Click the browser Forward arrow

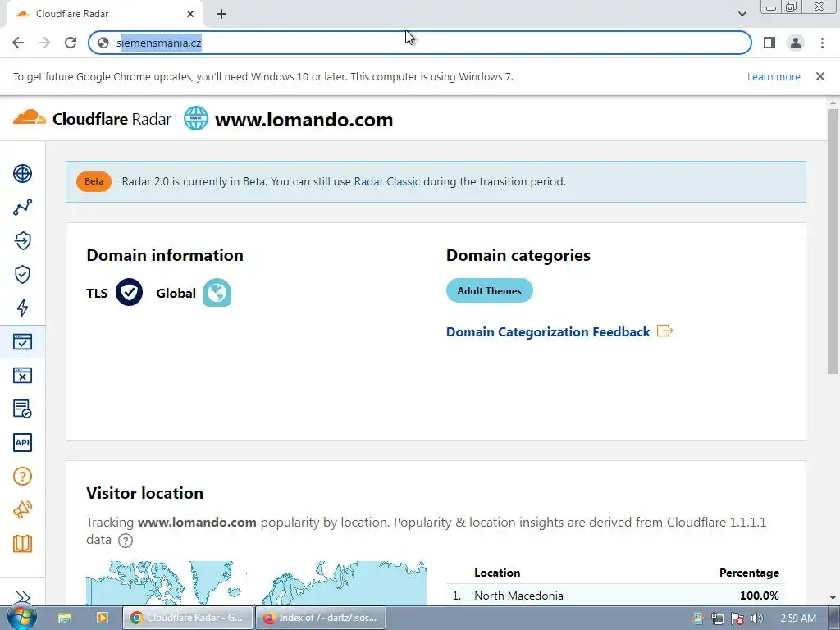pyautogui.click(x=44, y=43)
